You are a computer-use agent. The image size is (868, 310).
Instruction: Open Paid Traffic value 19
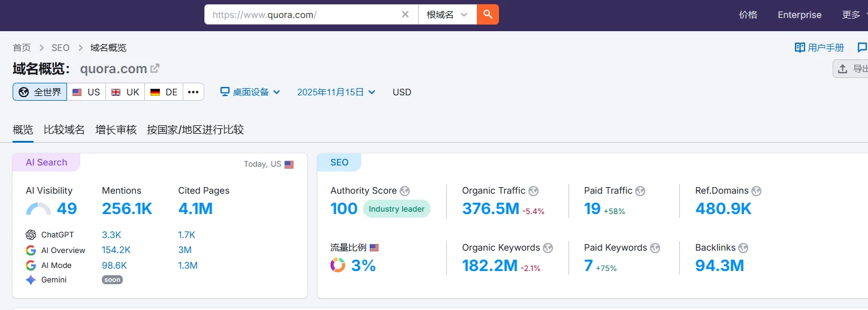point(592,209)
